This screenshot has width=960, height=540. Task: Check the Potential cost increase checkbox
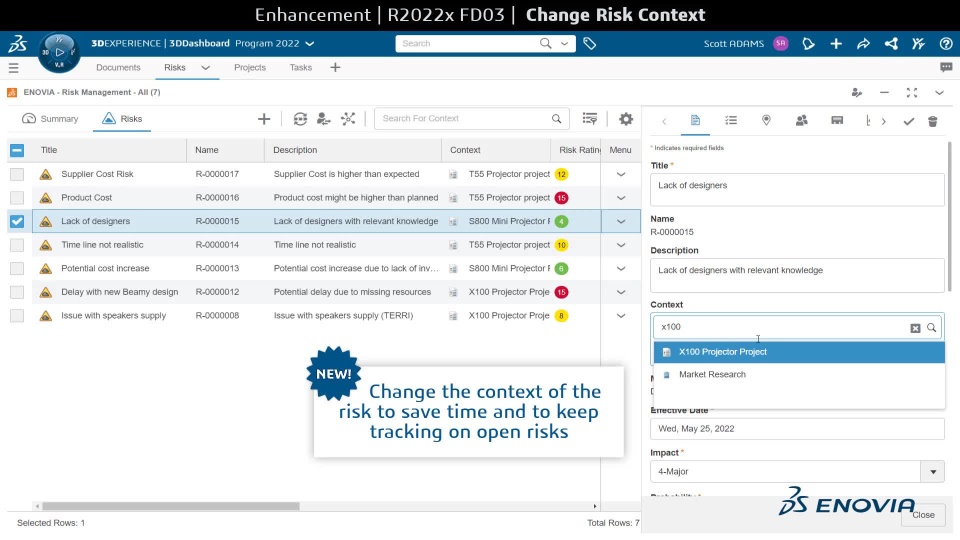[x=17, y=268]
